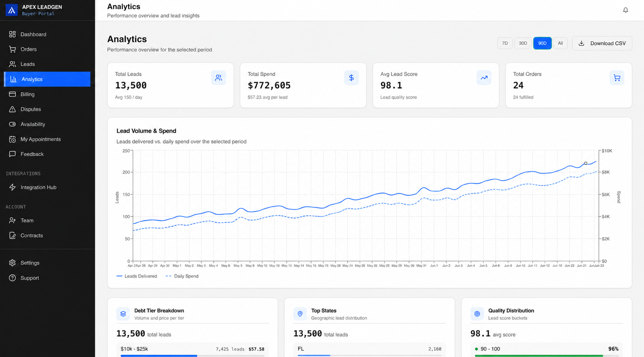Open Integration Hub
The image size is (644, 357).
47,187
